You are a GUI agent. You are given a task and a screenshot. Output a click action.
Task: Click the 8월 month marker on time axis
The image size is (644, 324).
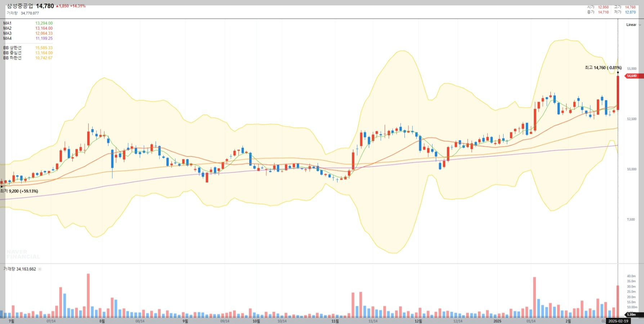(x=102, y=321)
